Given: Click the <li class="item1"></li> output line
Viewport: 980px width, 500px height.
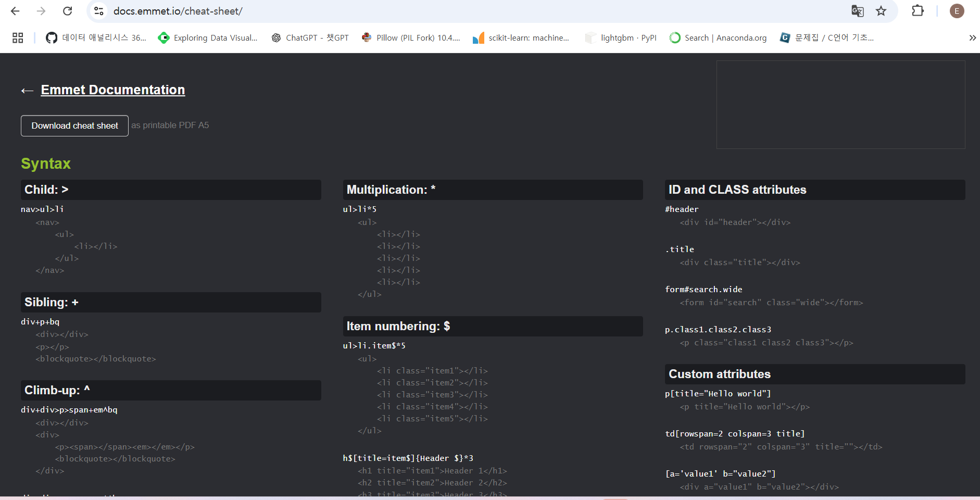Looking at the screenshot, I should point(433,371).
